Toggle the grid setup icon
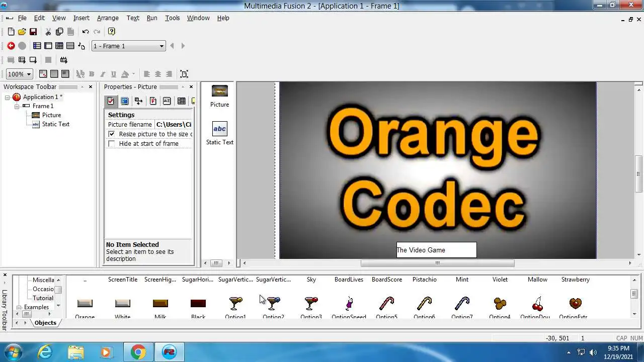 click(65, 74)
